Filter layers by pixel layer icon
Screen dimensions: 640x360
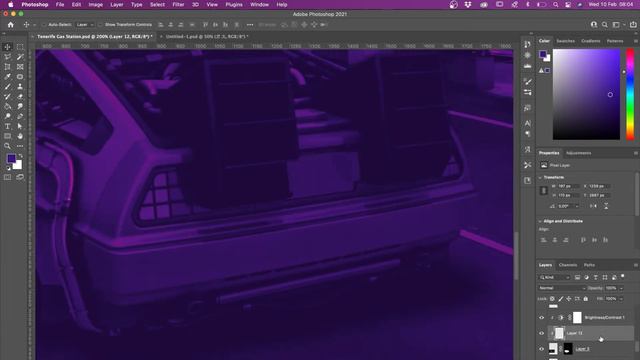pos(578,277)
